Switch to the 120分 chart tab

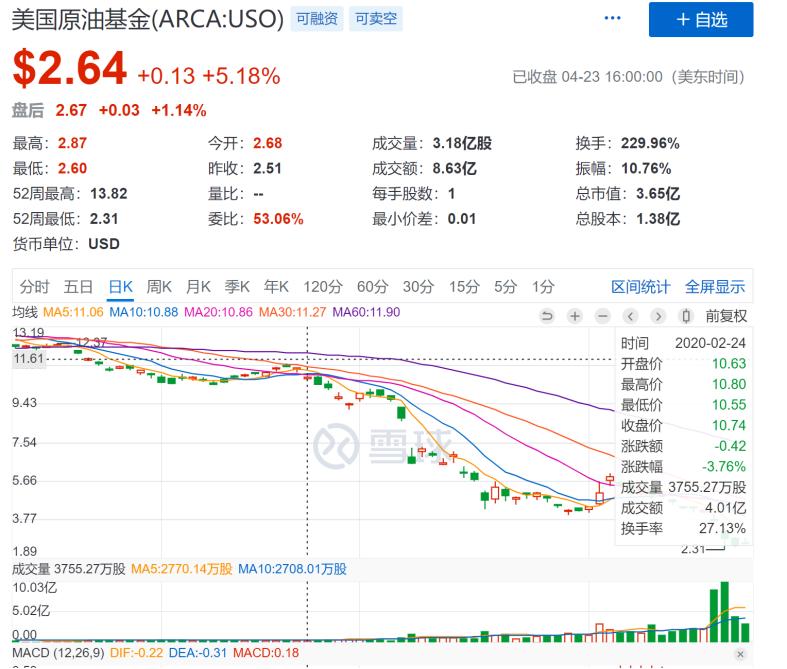323,287
